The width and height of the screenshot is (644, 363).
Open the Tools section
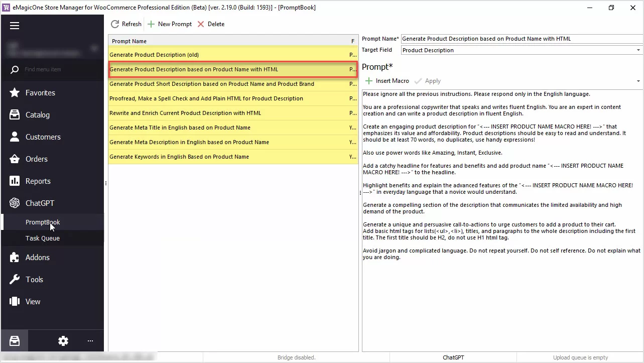click(x=33, y=279)
